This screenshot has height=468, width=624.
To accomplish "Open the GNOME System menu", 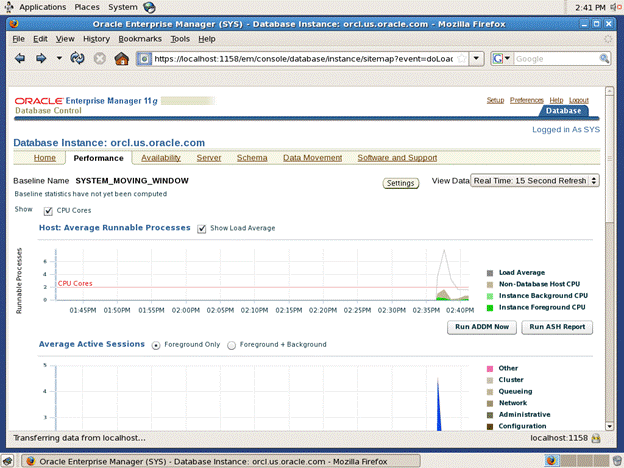I will tap(123, 7).
